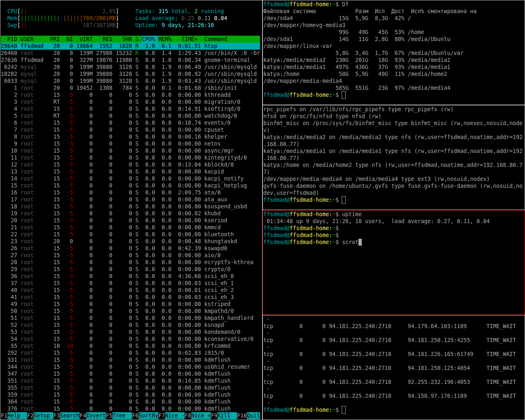This screenshot has height=420, width=525.
Task: Click the TIME+ column header
Action: click(189, 39)
